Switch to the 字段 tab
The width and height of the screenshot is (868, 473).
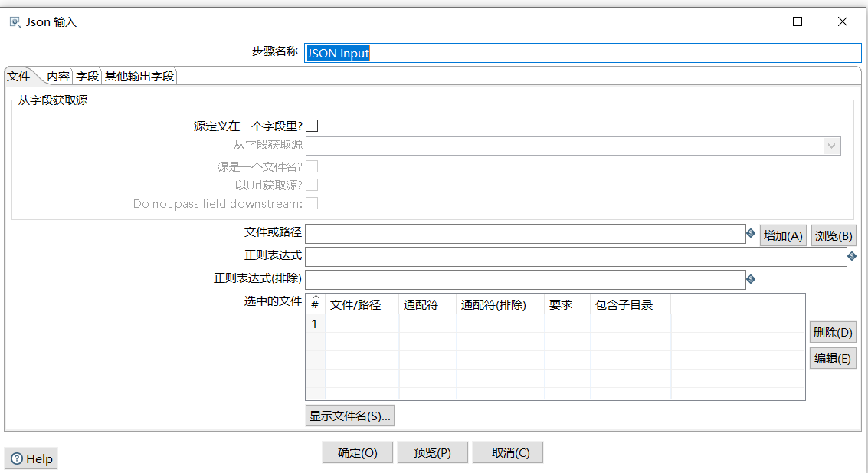click(x=87, y=76)
